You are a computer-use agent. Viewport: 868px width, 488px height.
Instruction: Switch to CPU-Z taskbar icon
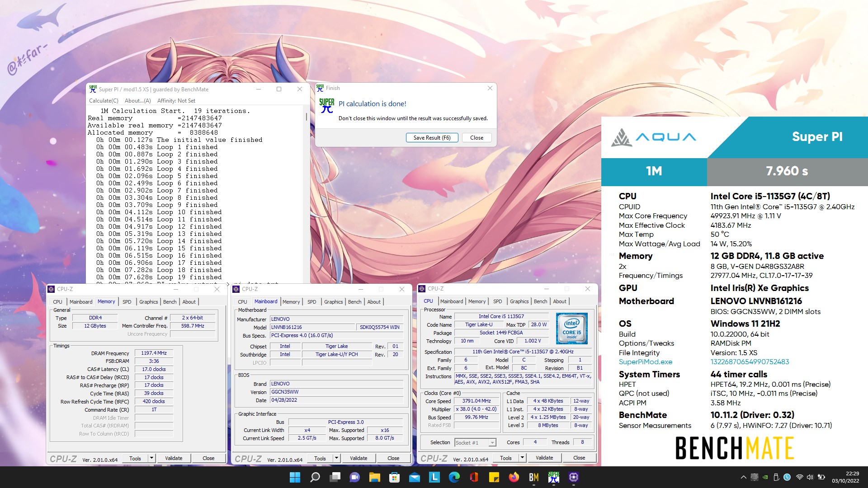[x=574, y=477]
